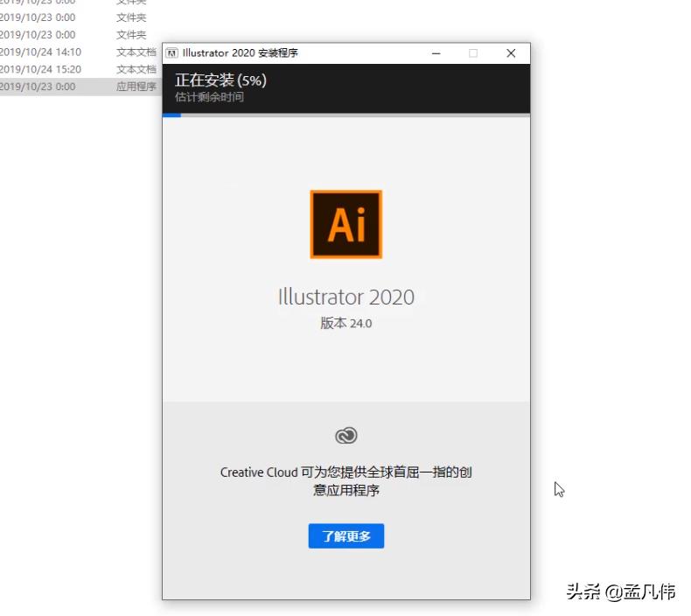691x616 pixels.
Task: Click the Creative Cloud description text
Action: (346, 481)
